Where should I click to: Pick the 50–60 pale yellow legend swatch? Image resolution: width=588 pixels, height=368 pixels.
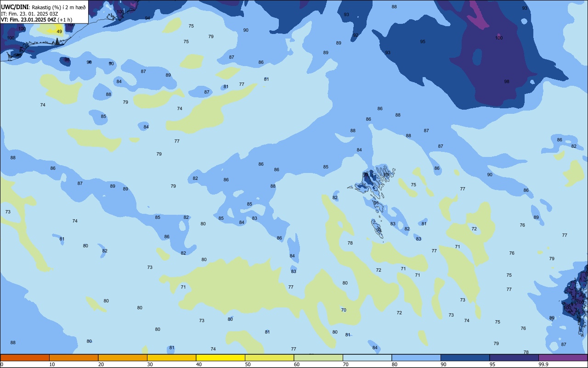[x=269, y=357]
